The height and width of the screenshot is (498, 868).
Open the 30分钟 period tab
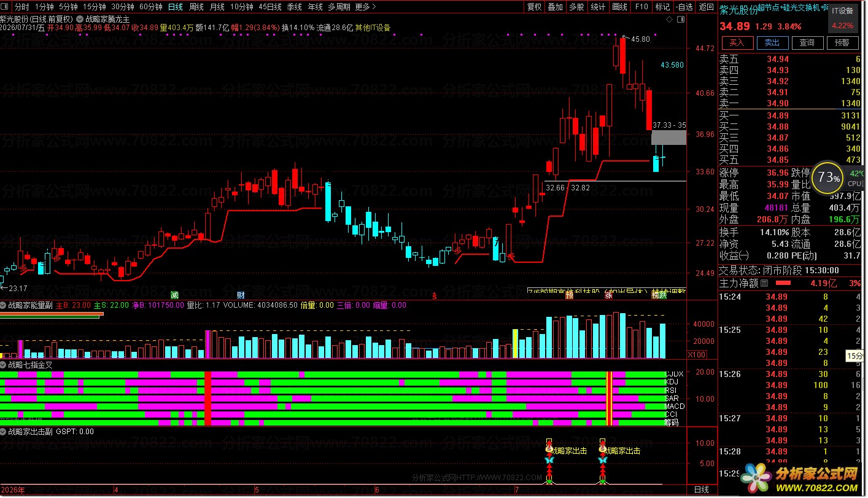pyautogui.click(x=123, y=7)
